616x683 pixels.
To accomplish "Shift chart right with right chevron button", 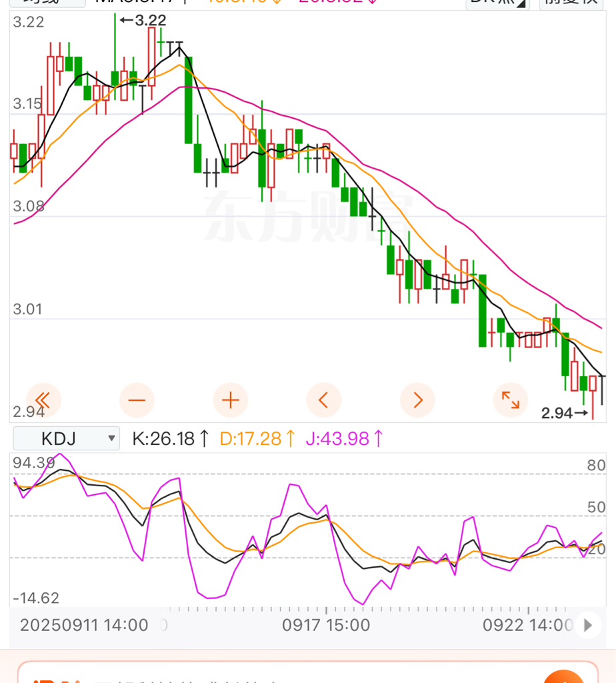I will 417,400.
